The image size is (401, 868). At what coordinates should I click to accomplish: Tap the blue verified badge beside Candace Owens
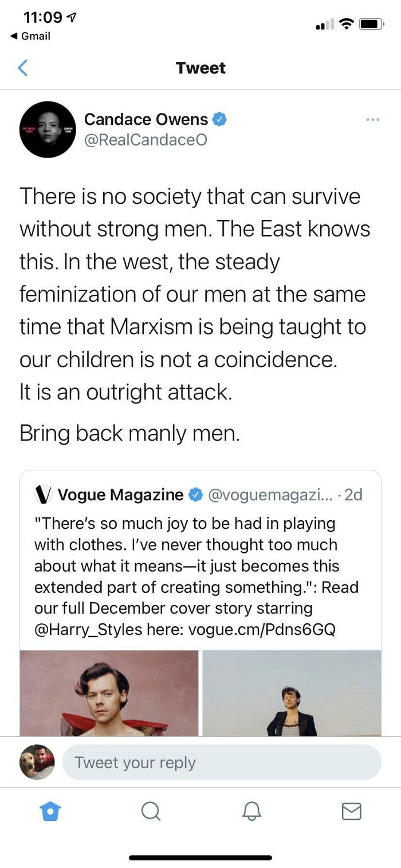pos(220,120)
